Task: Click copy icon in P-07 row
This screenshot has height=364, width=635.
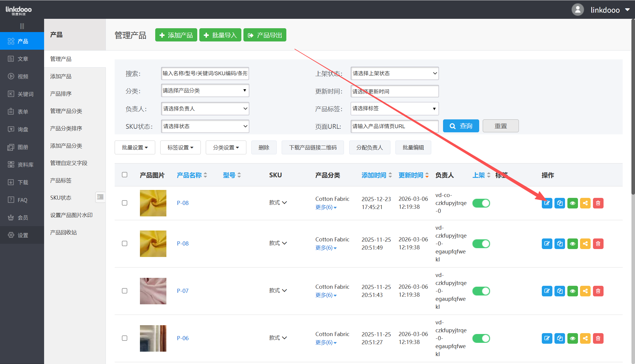Action: (x=560, y=291)
